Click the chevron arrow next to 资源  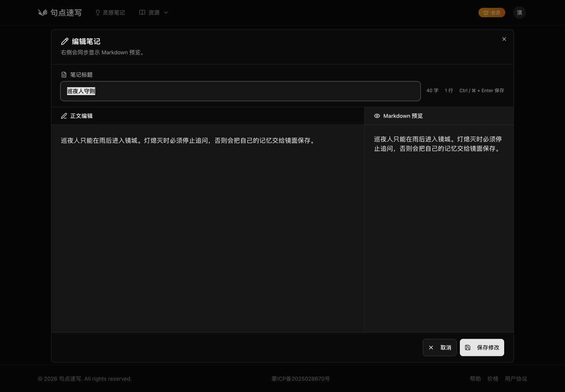pos(166,13)
